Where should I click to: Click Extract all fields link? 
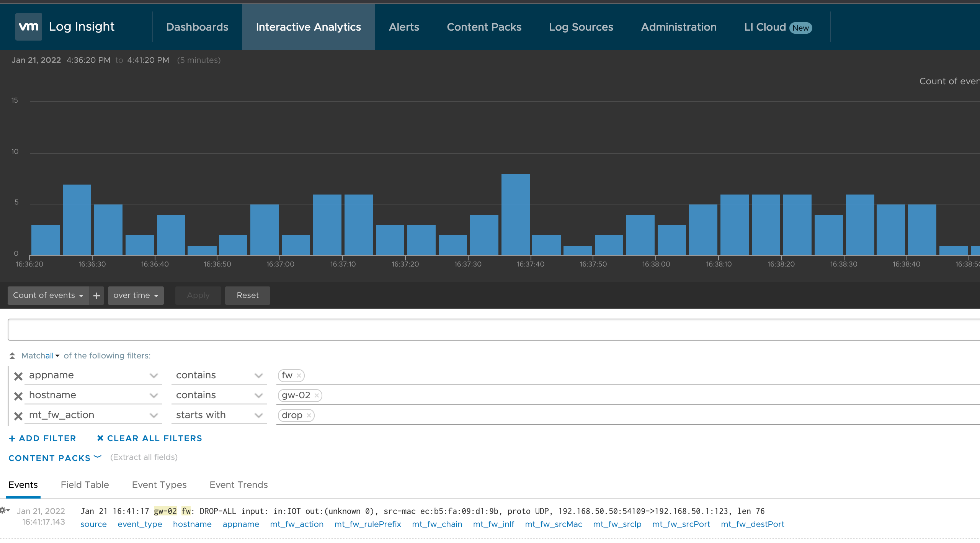[144, 457]
